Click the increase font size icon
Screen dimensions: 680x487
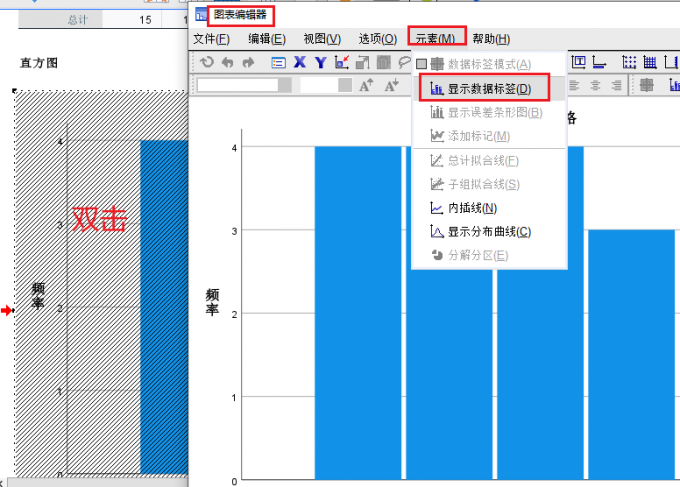(366, 85)
